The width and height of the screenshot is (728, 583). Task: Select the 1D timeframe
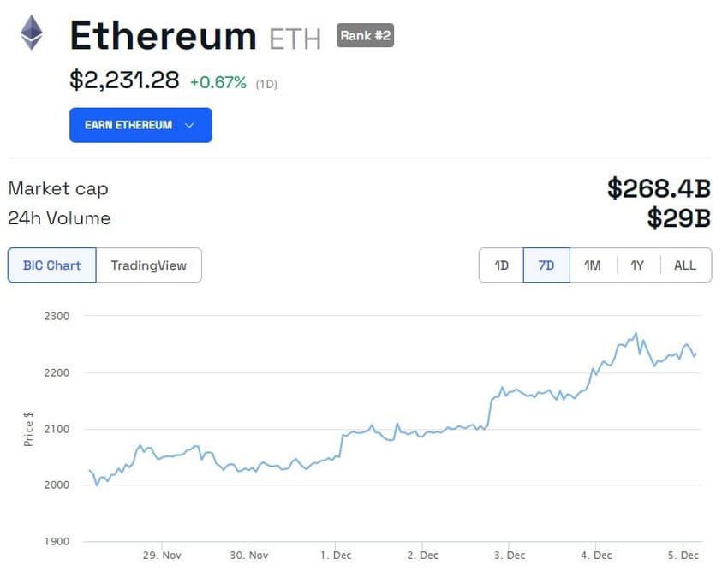(x=500, y=265)
